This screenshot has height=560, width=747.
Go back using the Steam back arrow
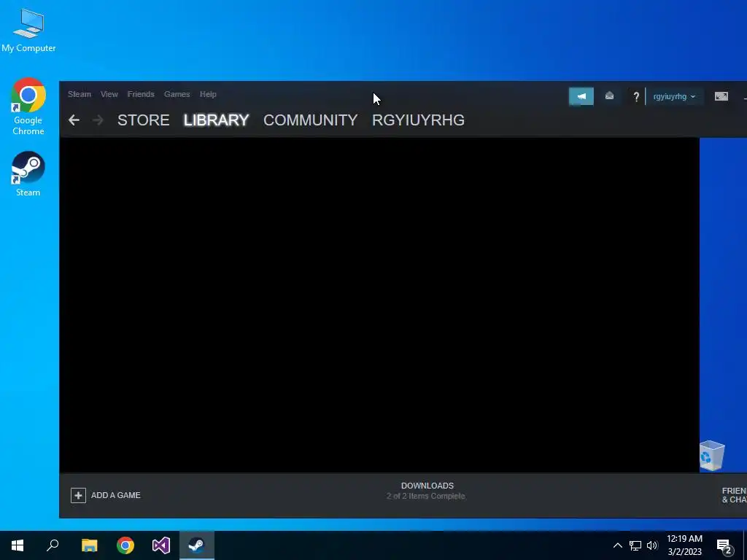[x=74, y=120]
